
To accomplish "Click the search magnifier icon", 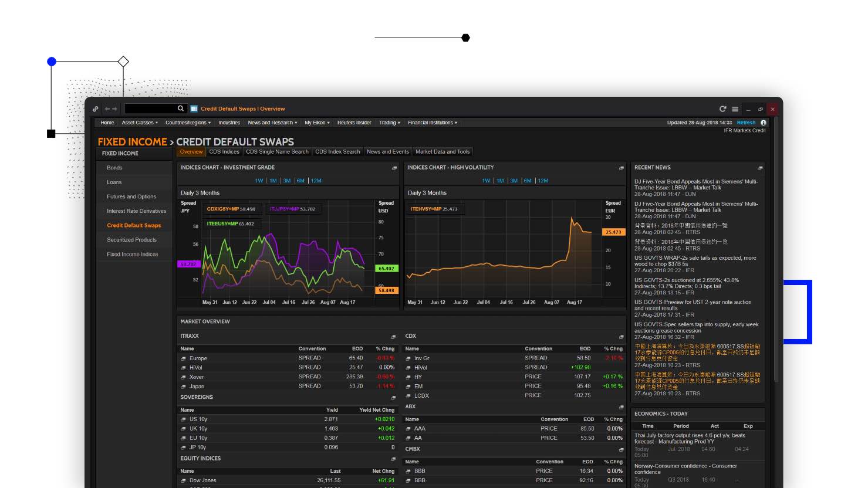I will (x=181, y=109).
